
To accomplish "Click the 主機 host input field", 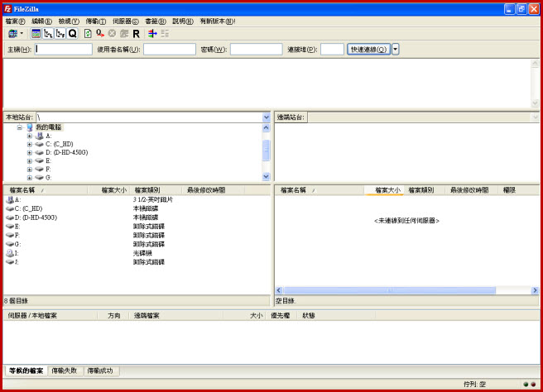I will click(x=63, y=50).
